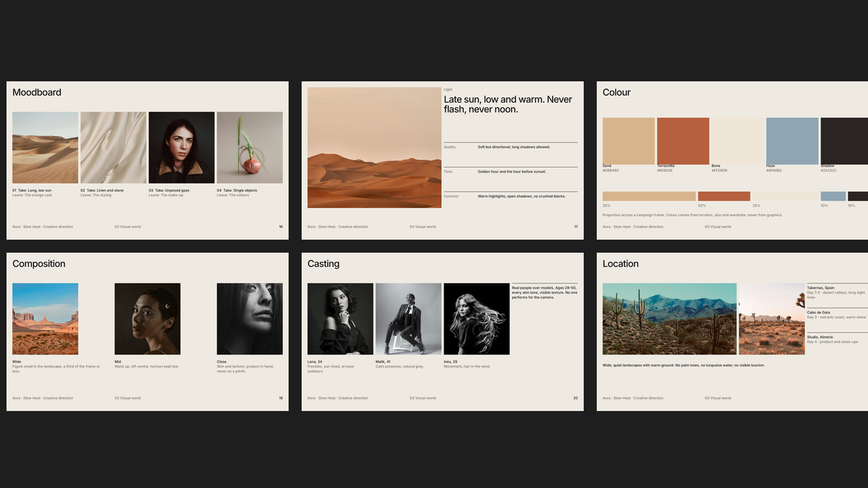
Task: Open the Joshua tree desert sunset image
Action: 772,319
